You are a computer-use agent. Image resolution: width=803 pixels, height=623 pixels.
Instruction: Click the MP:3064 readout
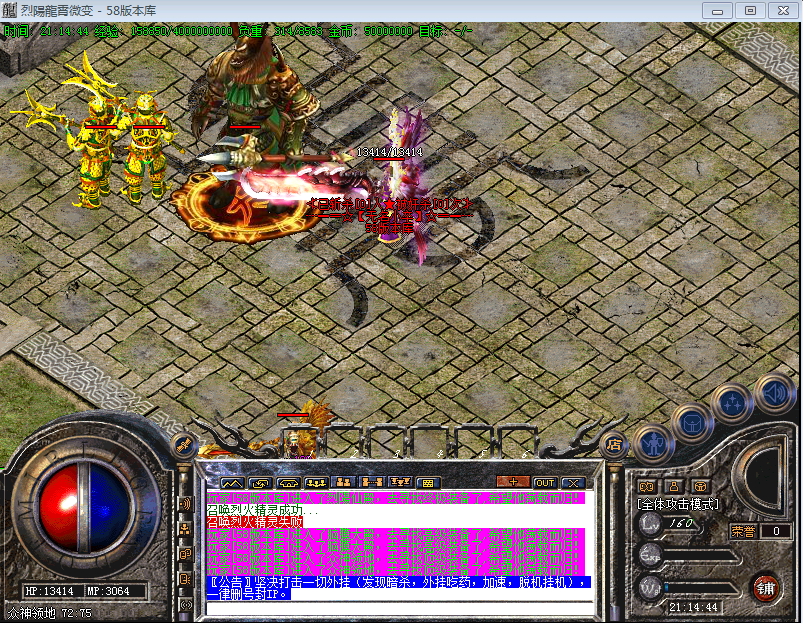pyautogui.click(x=108, y=591)
